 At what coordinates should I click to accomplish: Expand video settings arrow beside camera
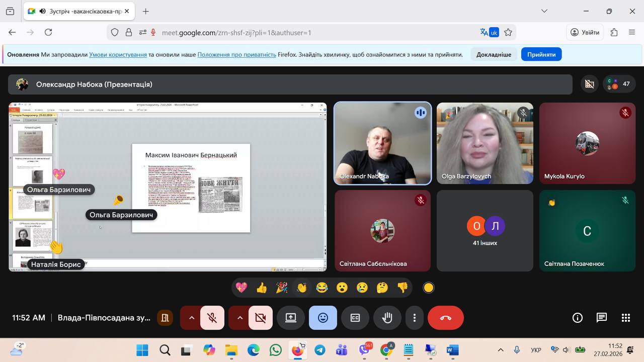coord(239,318)
